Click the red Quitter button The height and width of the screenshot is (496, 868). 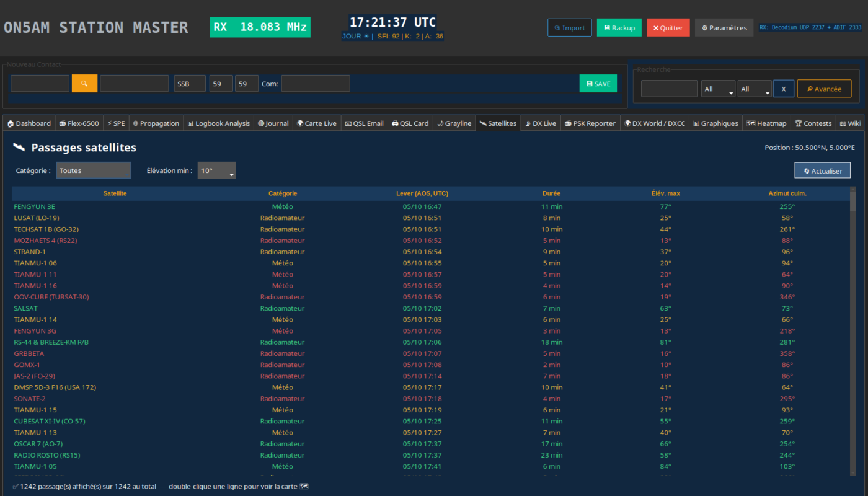pos(668,27)
